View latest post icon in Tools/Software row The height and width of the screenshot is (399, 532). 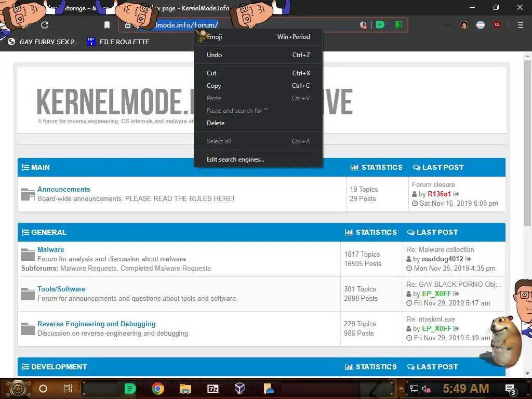point(456,294)
